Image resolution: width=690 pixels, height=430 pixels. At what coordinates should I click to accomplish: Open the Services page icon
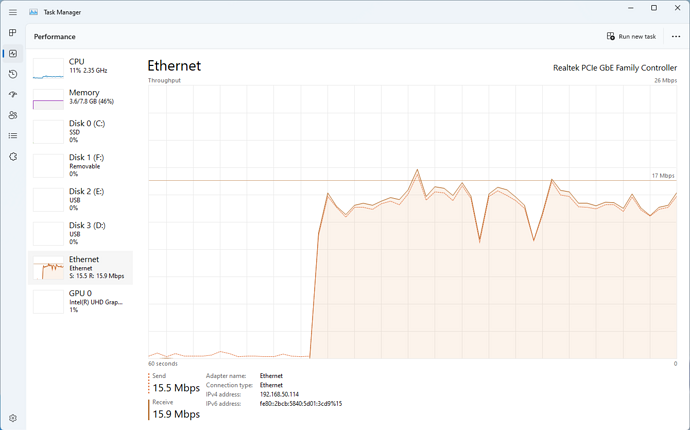(x=13, y=157)
